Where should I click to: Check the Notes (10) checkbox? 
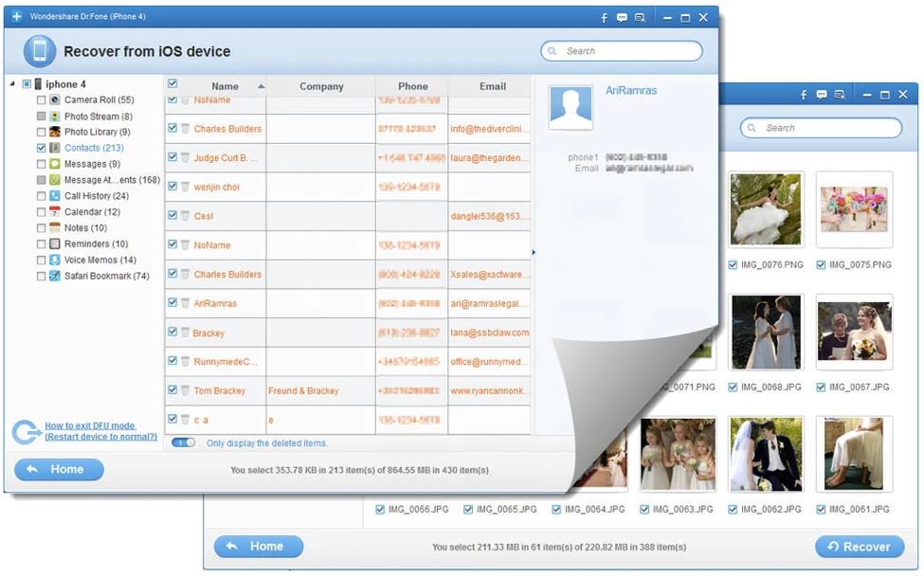pyautogui.click(x=41, y=228)
